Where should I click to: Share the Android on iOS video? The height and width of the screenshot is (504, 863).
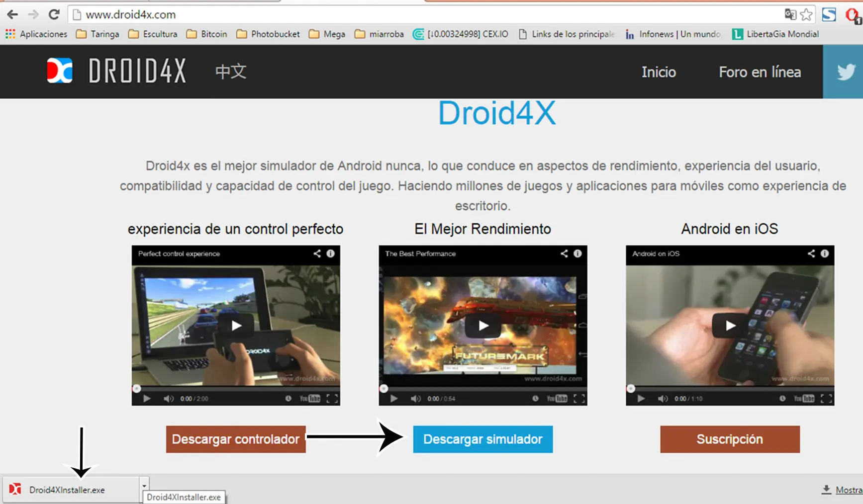811,253
